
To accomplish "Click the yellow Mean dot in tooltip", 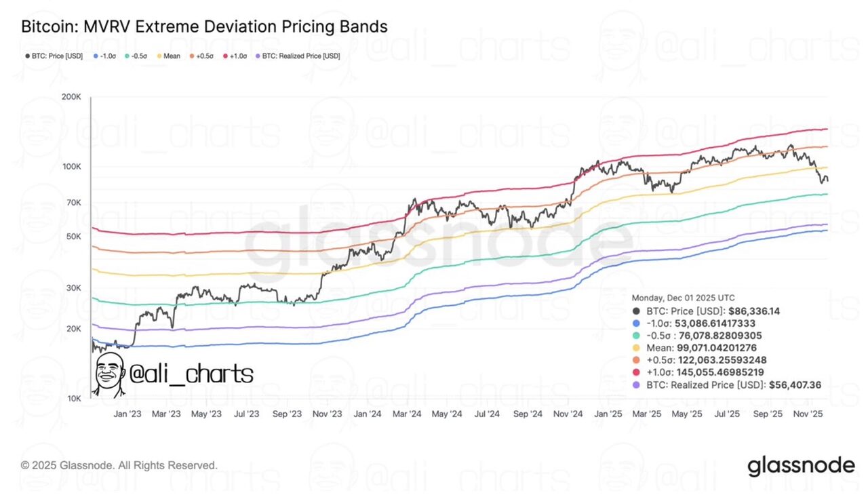I will 637,348.
